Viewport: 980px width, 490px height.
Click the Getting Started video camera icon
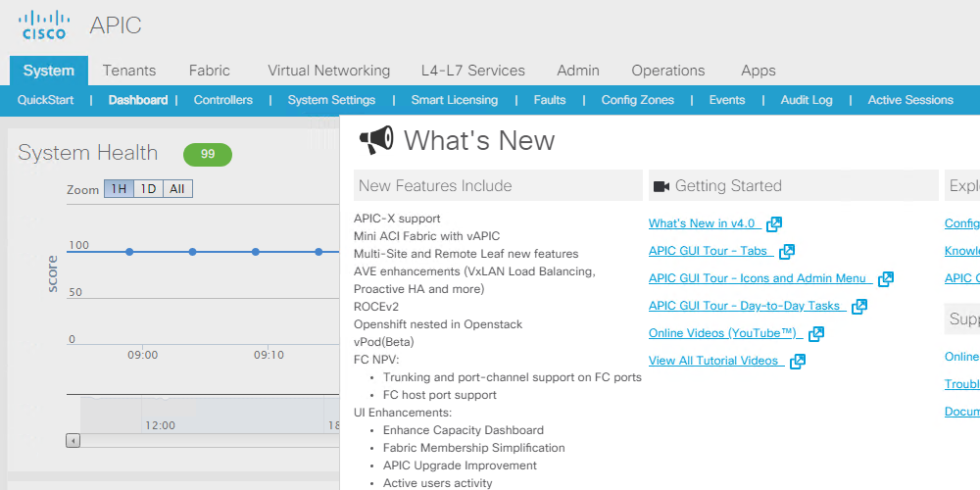(661, 186)
